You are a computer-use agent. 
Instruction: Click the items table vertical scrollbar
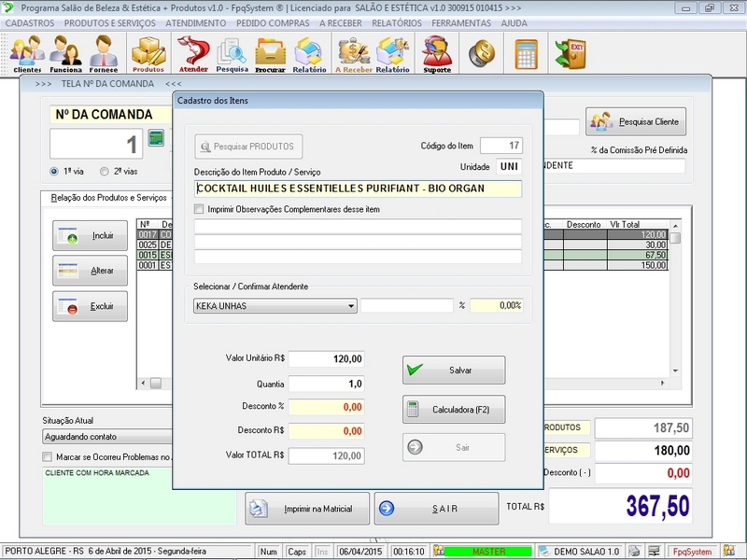[x=675, y=299]
